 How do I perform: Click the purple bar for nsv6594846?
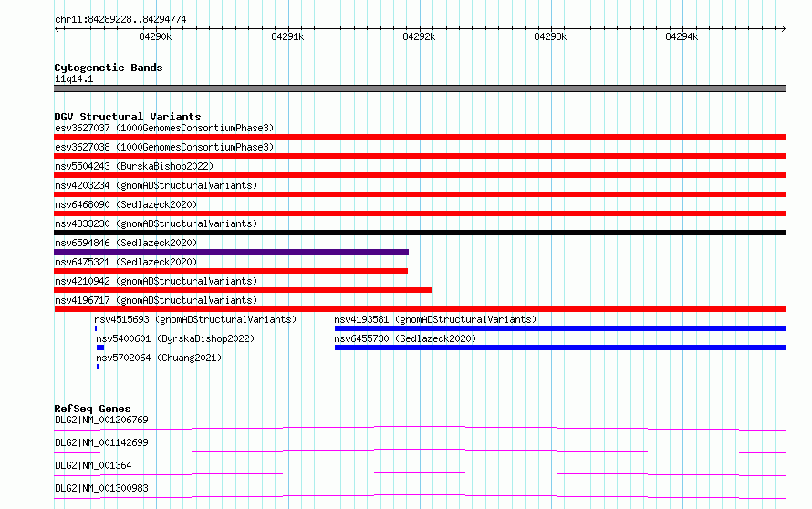231,252
